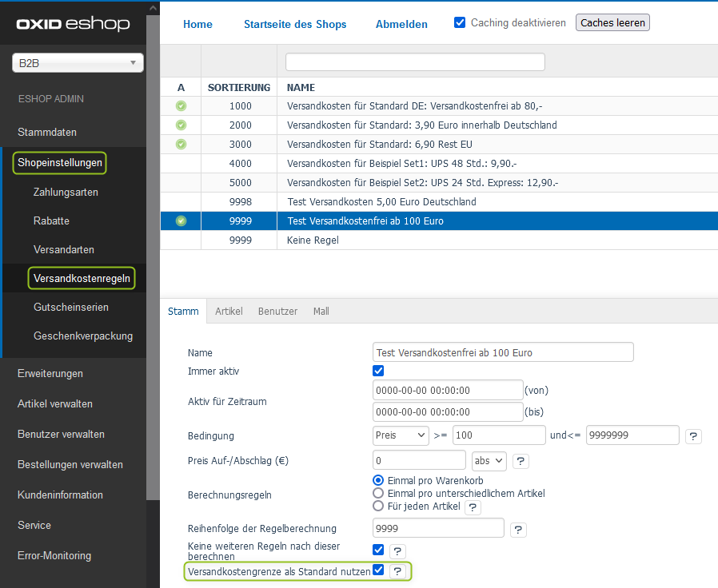Open Startseite des Shops link
Image resolution: width=718 pixels, height=588 pixels.
pyautogui.click(x=295, y=24)
